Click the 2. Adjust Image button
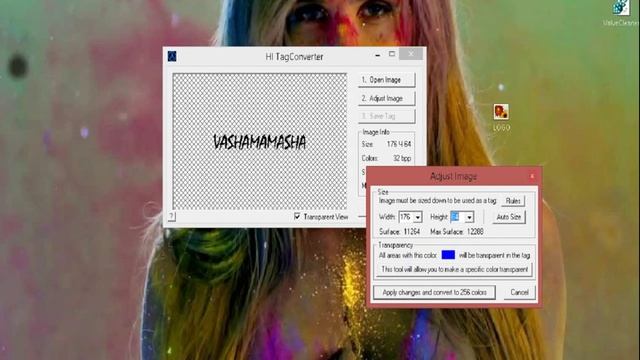Screen dimensions: 640x360 click(x=387, y=98)
